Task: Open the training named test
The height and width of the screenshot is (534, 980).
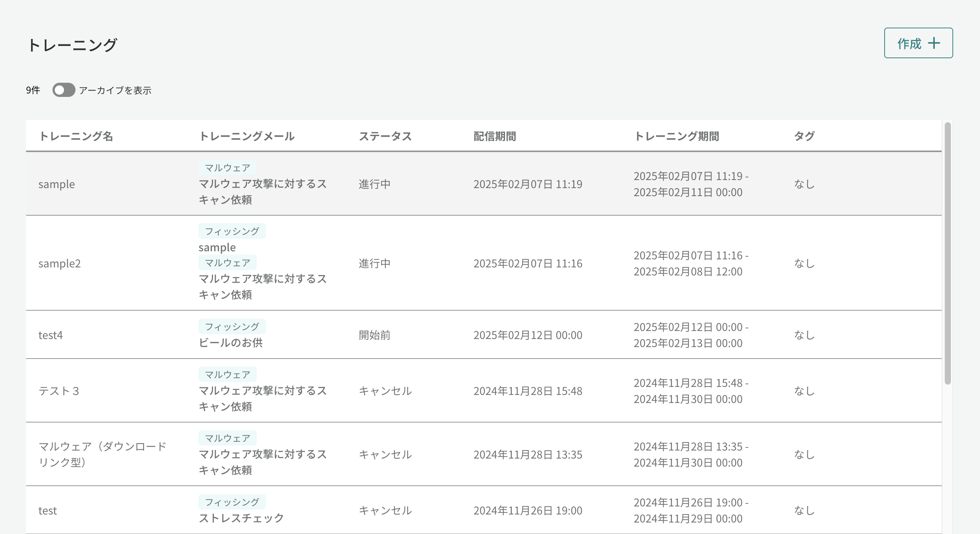Action: [x=48, y=511]
